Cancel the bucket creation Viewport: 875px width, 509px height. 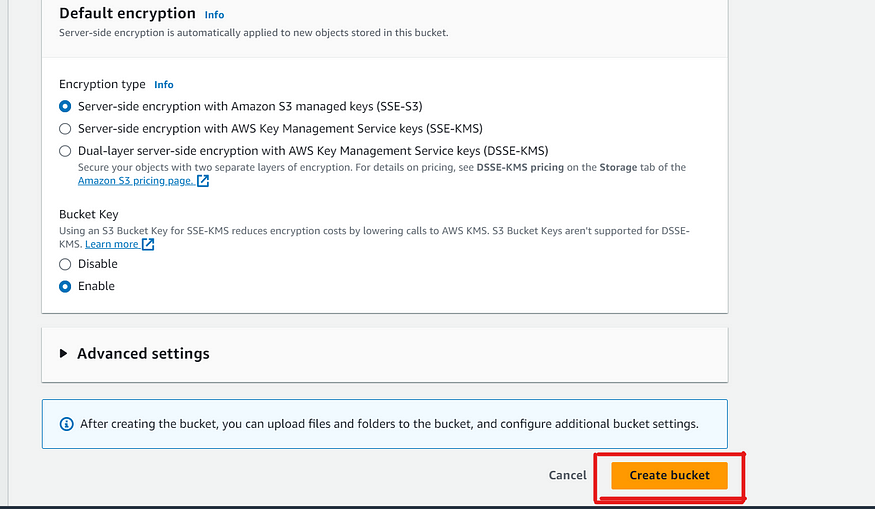tap(568, 476)
